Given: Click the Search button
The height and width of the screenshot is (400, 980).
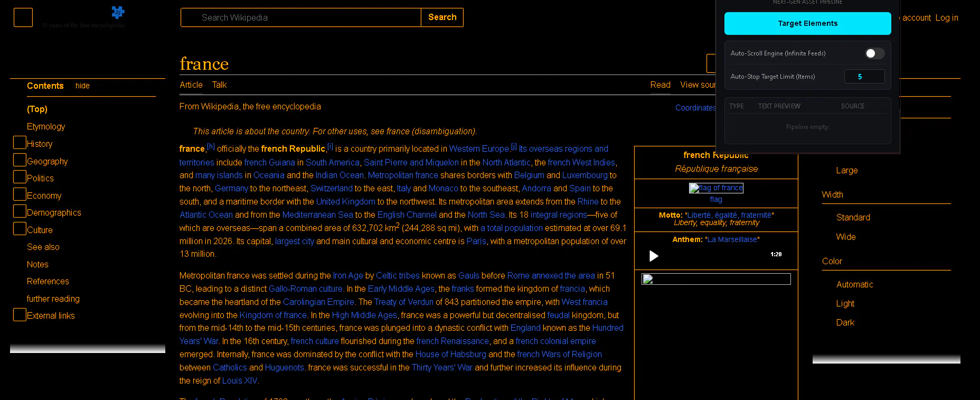Looking at the screenshot, I should click(x=442, y=17).
